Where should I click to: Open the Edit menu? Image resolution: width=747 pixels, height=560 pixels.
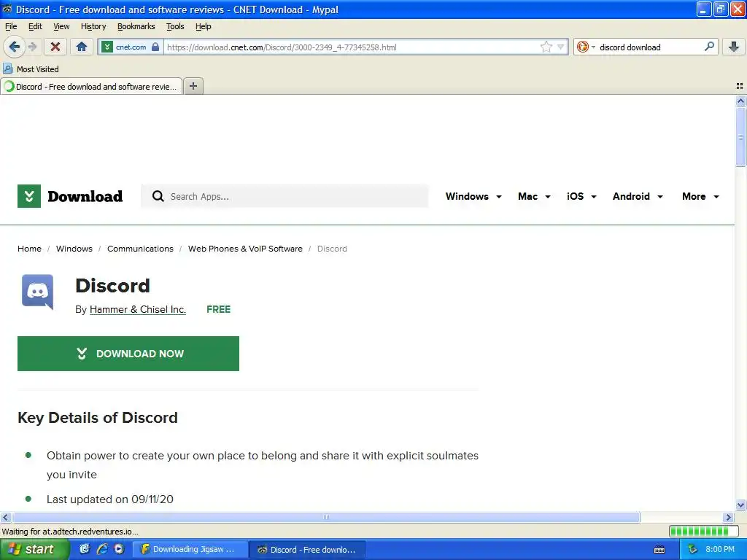pyautogui.click(x=35, y=26)
